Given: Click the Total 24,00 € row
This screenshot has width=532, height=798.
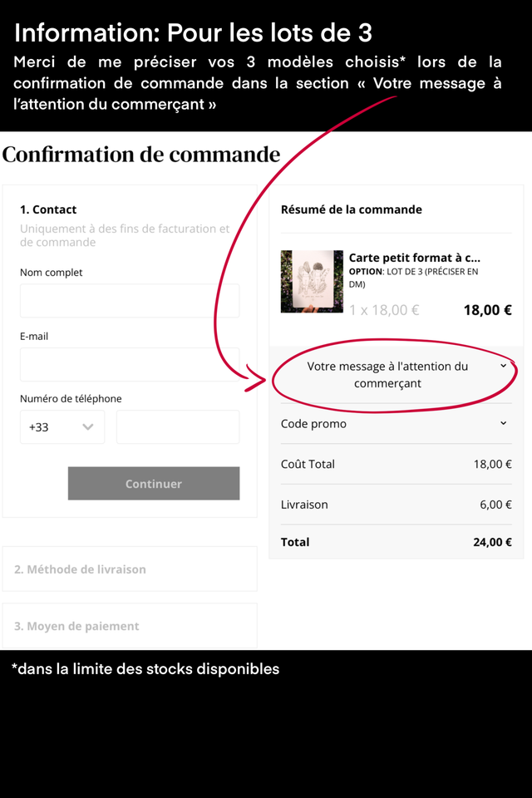Looking at the screenshot, I should (396, 542).
